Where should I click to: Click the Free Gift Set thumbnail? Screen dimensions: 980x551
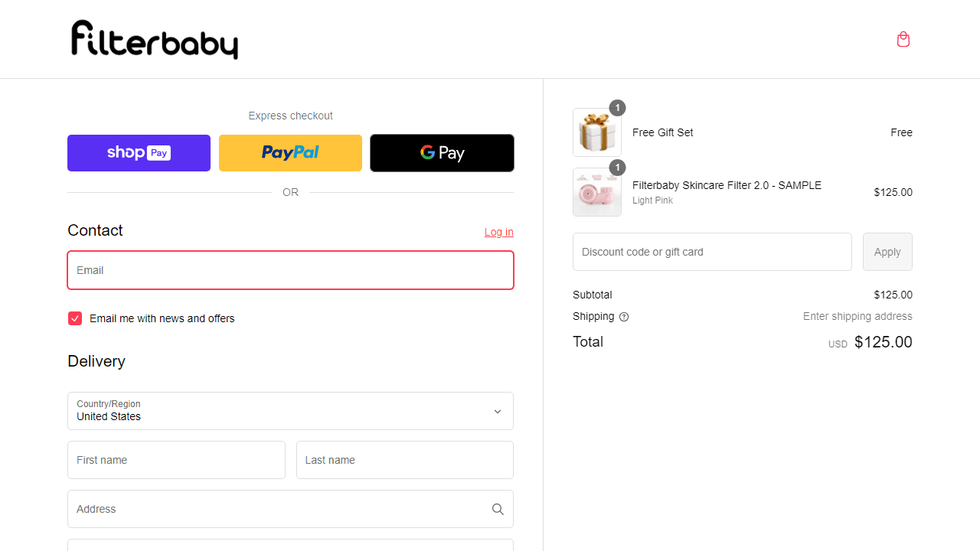pos(597,132)
